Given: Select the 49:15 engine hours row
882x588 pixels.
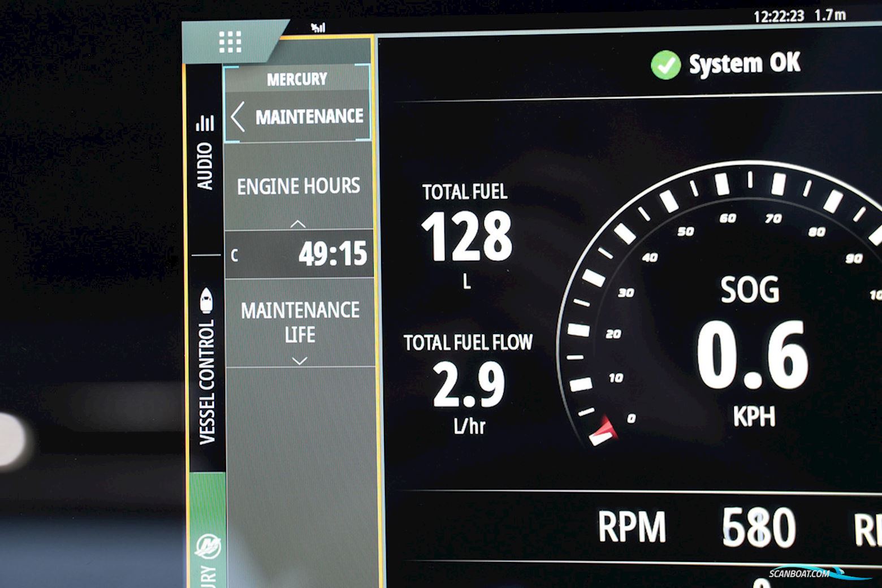Looking at the screenshot, I should [x=300, y=254].
